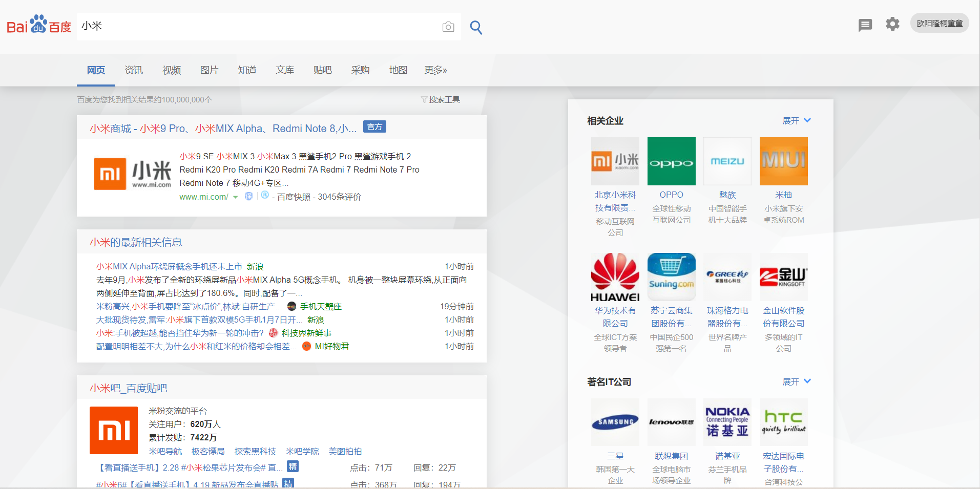The width and height of the screenshot is (980, 489).
Task: Click the MI好物君 source avatar icon
Action: 307,346
